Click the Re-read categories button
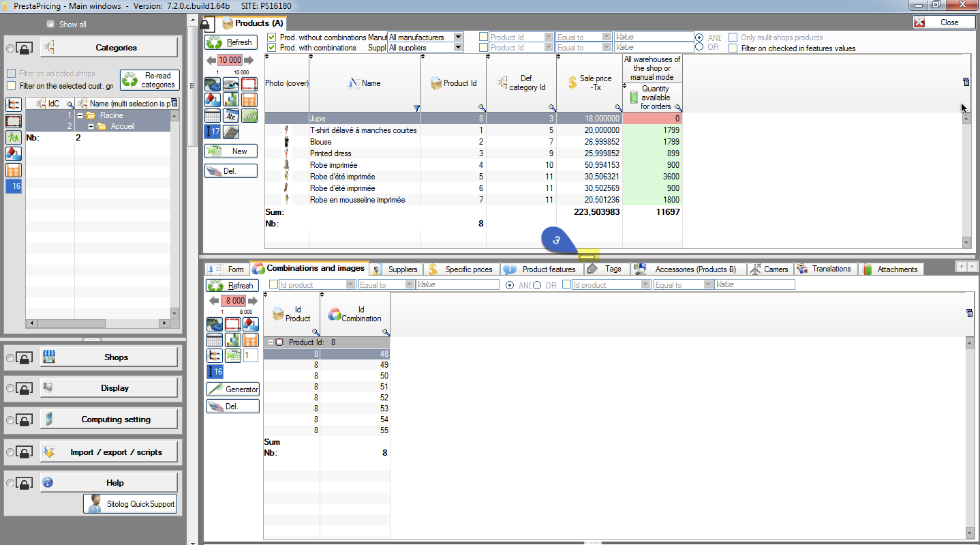The image size is (980, 545). click(150, 80)
